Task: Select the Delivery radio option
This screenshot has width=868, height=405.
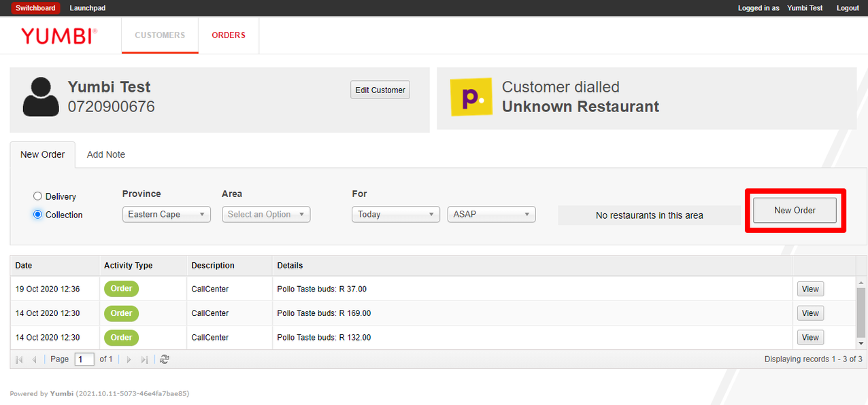Action: [x=38, y=196]
